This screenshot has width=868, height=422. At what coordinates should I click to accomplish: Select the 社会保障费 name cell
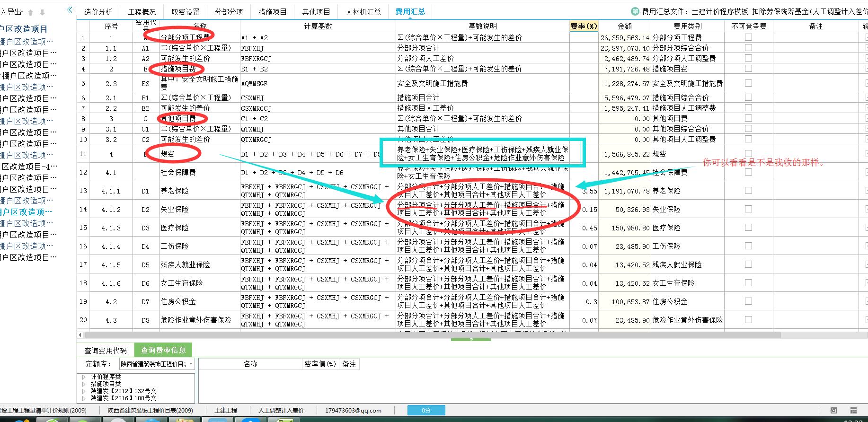coord(199,173)
